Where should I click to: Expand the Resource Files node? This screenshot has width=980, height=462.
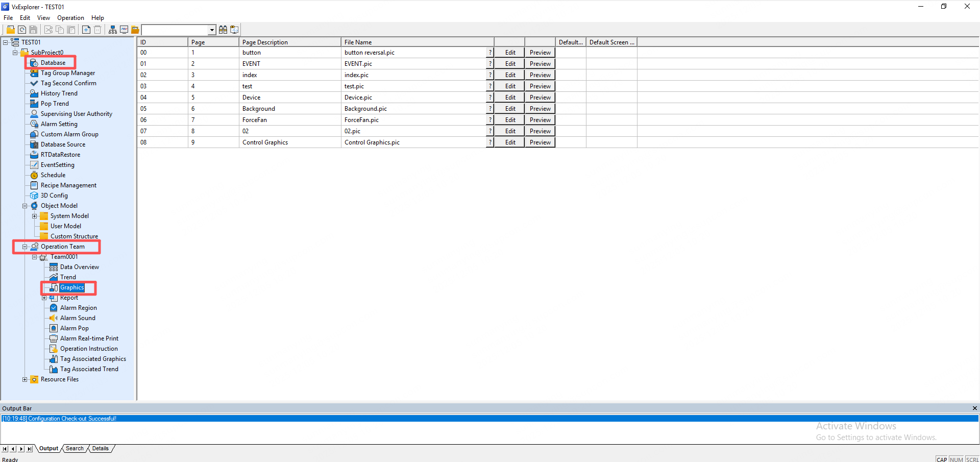pos(24,379)
